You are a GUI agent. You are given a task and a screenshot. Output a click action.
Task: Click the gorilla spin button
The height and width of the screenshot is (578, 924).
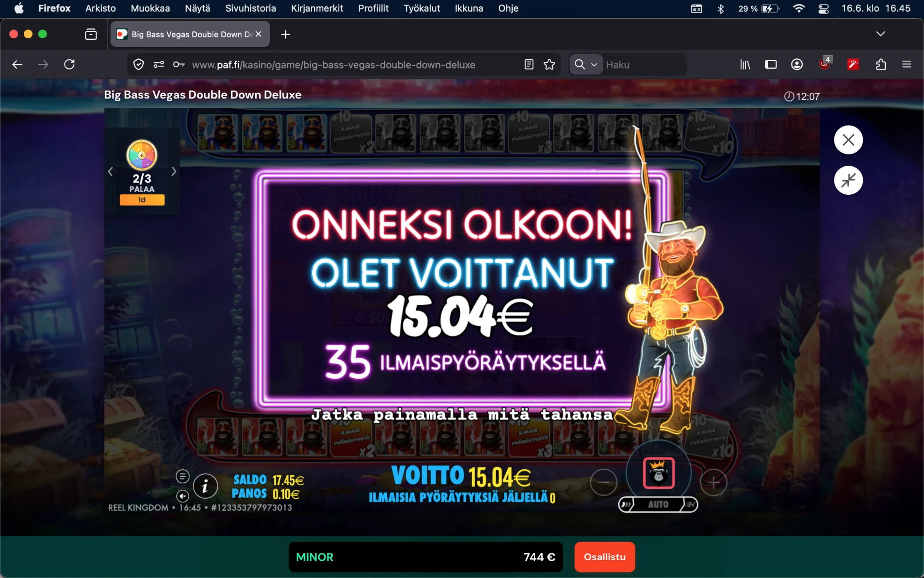658,473
